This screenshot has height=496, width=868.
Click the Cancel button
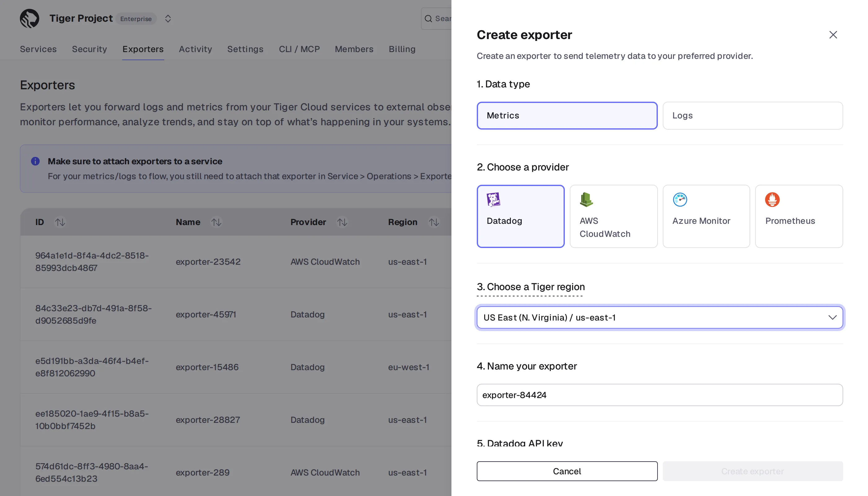click(567, 471)
